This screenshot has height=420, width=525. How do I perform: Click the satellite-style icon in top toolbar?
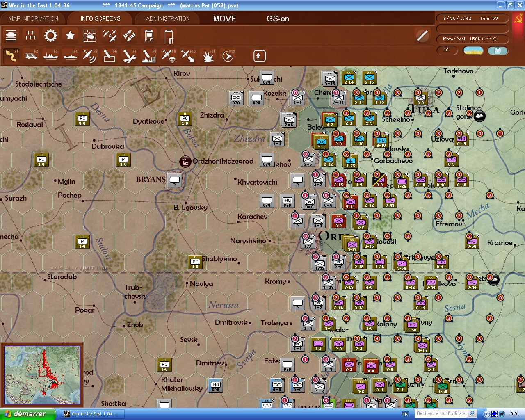point(129,36)
